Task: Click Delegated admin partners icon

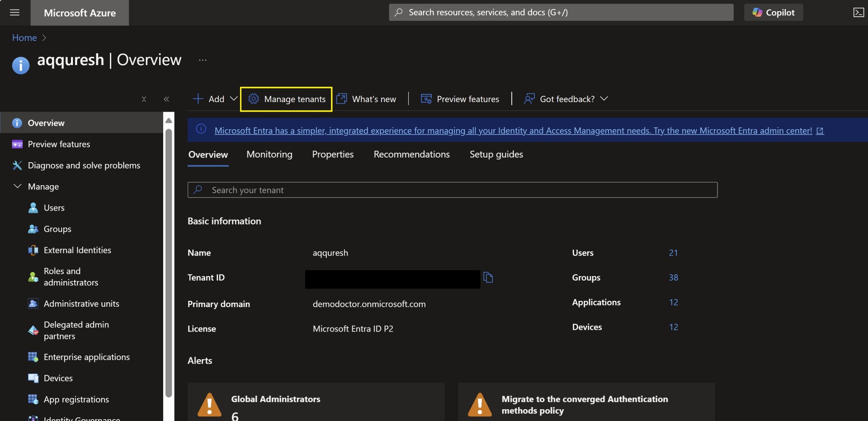Action: tap(33, 330)
